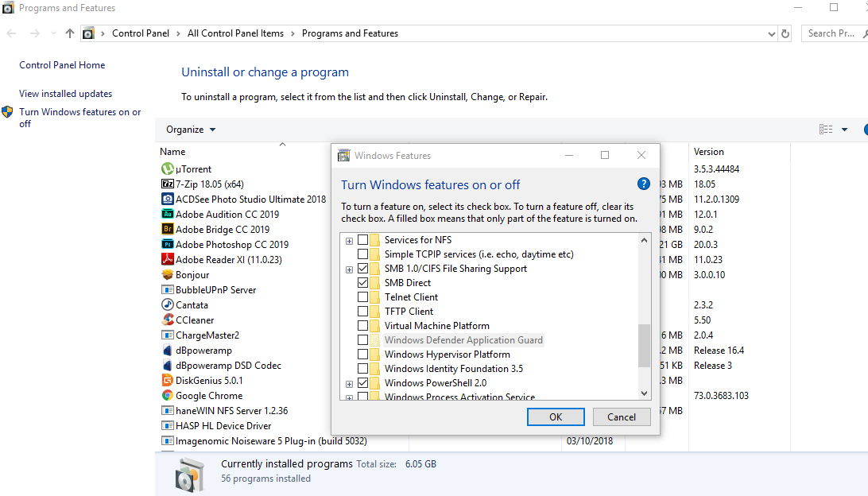Enable the TFTP Client checkbox
The image size is (868, 496).
[362, 311]
